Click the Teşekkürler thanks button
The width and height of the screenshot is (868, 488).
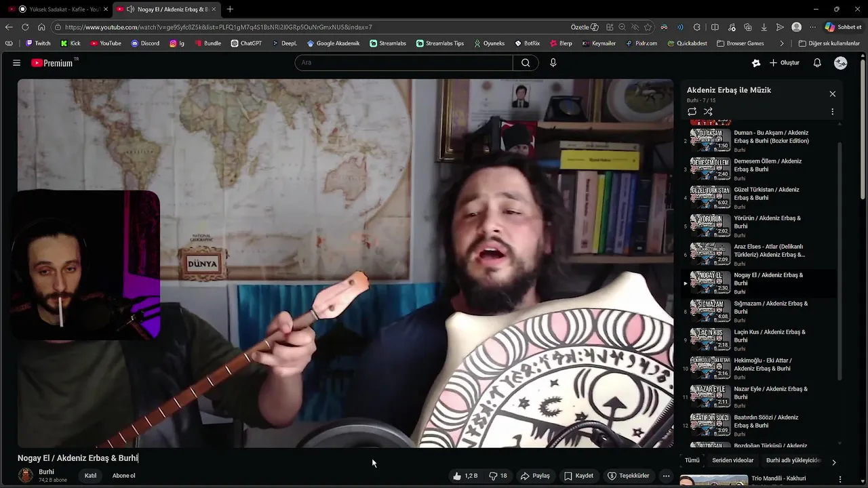click(x=629, y=476)
